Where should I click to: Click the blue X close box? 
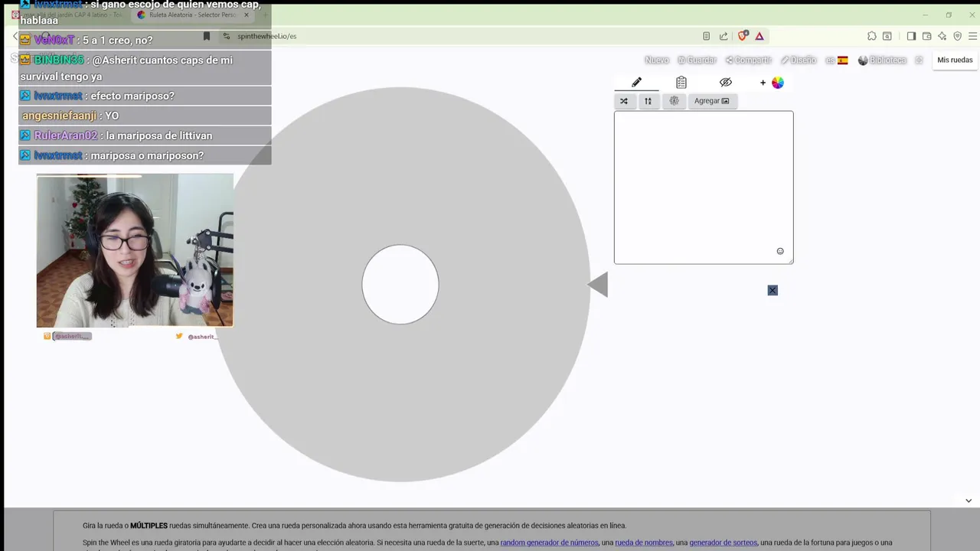point(773,290)
